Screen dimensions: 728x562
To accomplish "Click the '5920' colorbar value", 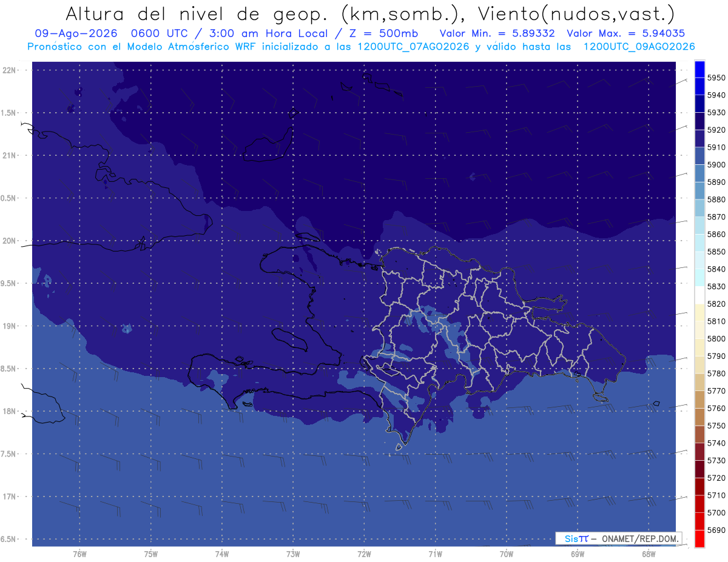I will click(716, 130).
